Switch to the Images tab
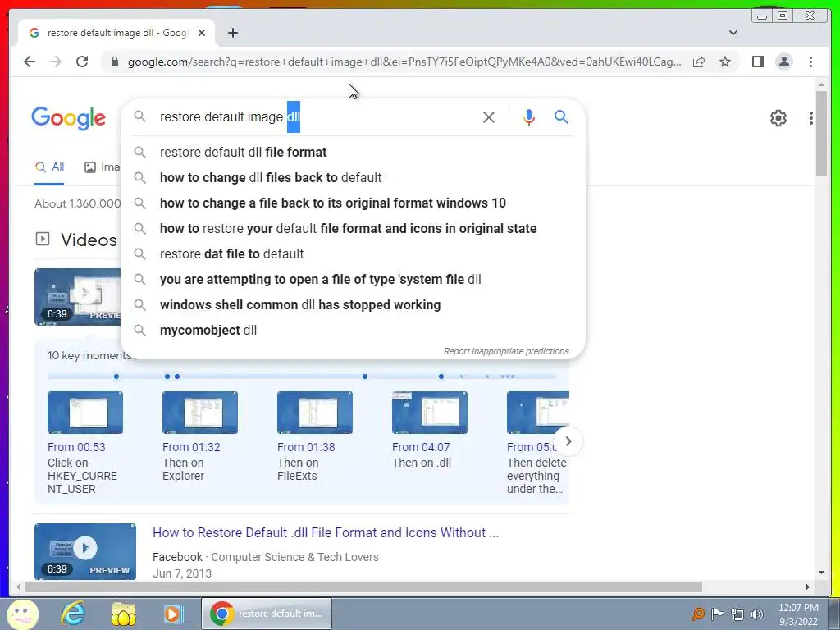 click(x=103, y=167)
